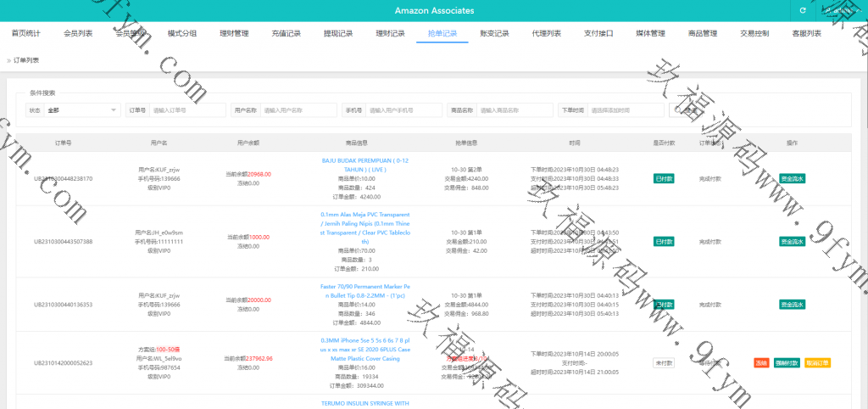Click 资金流水 for order UB2310300448238170
This screenshot has width=868, height=409.
point(792,179)
